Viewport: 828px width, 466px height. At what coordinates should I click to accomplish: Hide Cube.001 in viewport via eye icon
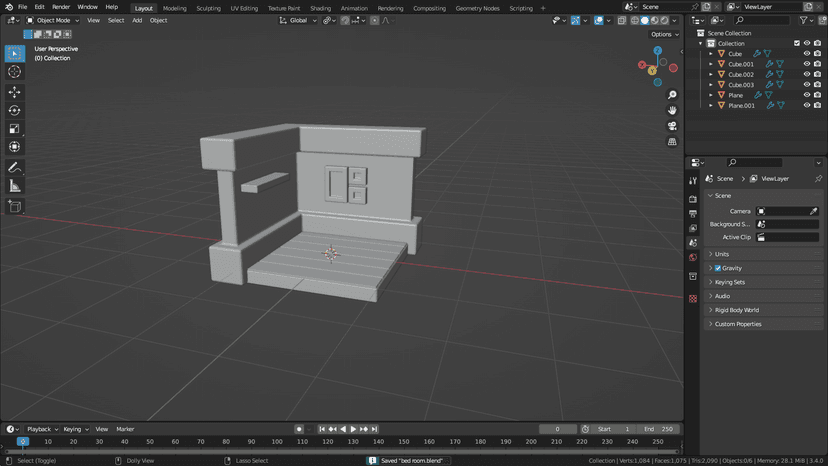(x=806, y=64)
